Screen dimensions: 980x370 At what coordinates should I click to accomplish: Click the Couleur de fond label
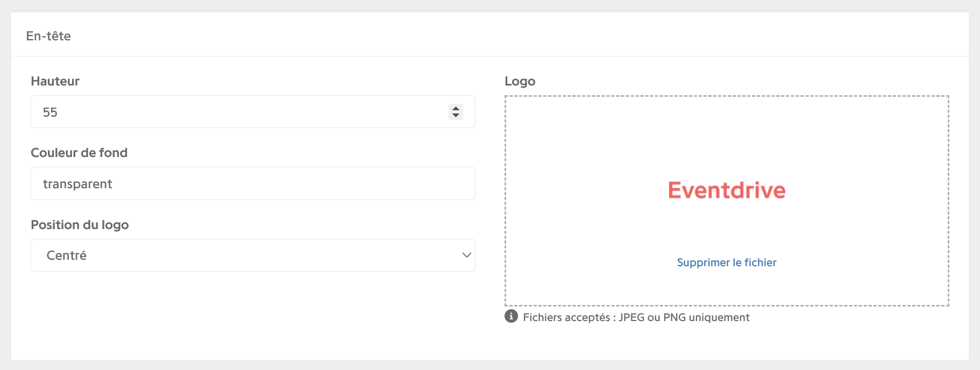[79, 153]
